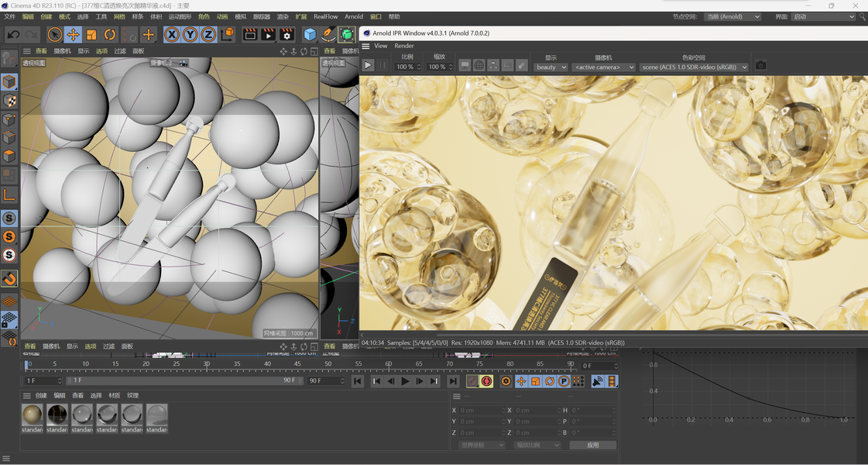Open the Render menu in IPR window
This screenshot has width=868, height=465.
click(404, 46)
